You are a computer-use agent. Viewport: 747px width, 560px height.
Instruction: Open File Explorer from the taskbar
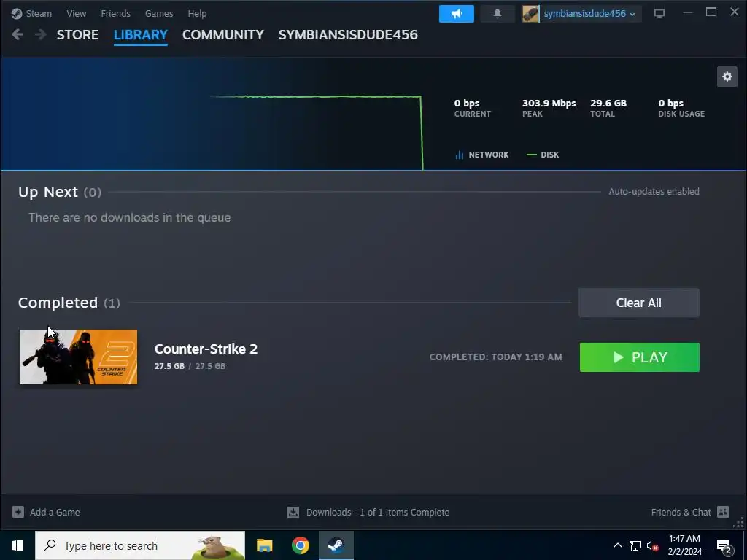[x=264, y=545]
